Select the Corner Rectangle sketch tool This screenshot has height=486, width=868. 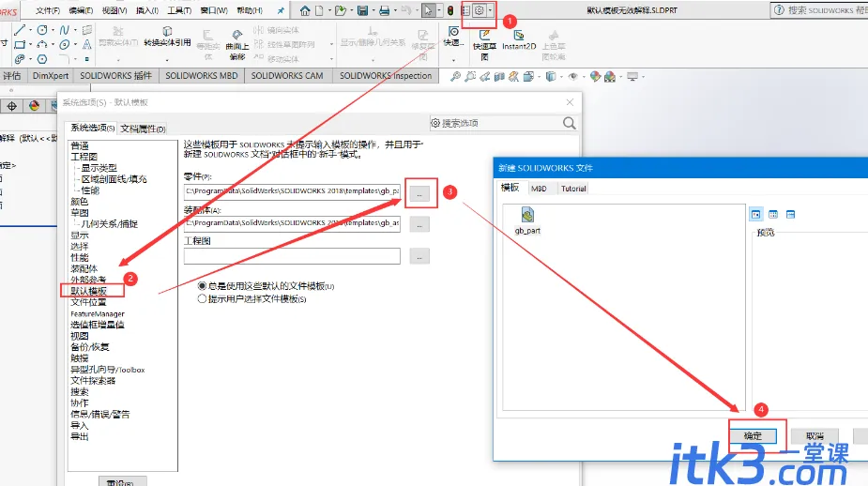(20, 44)
